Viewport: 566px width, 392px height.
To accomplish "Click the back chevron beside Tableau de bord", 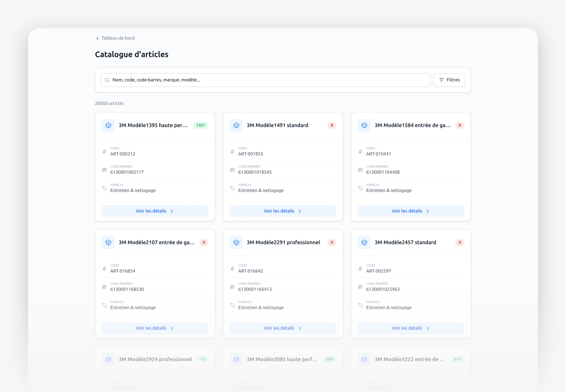I will (98, 38).
